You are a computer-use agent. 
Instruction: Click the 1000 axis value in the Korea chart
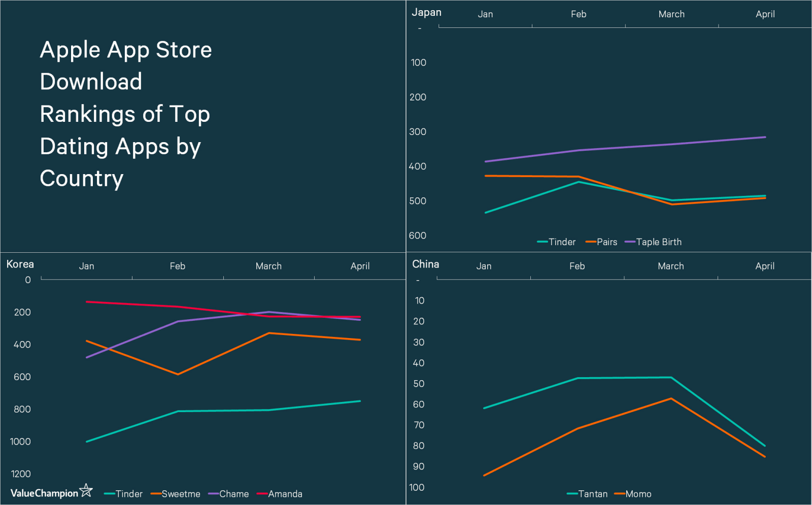coord(20,442)
